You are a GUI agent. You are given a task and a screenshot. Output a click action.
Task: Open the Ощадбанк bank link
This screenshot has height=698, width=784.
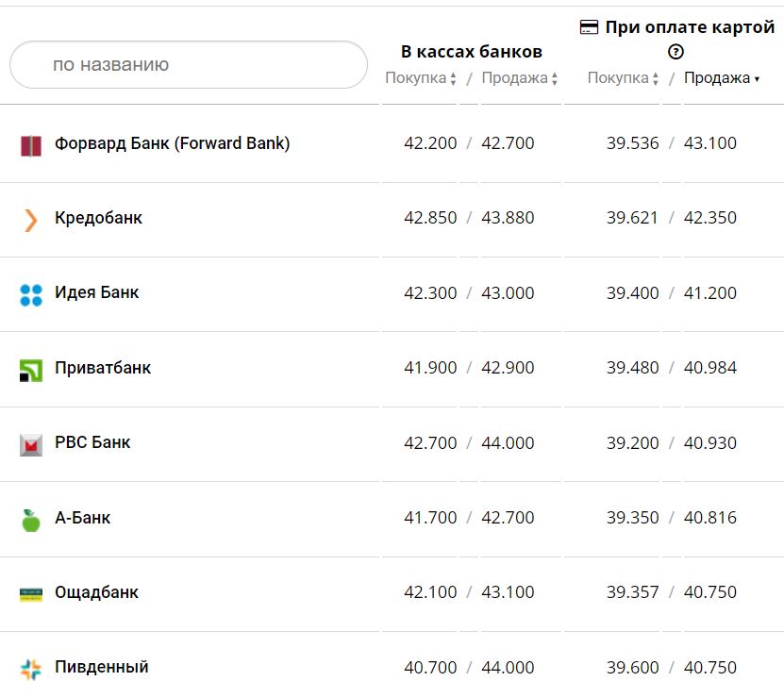(96, 592)
